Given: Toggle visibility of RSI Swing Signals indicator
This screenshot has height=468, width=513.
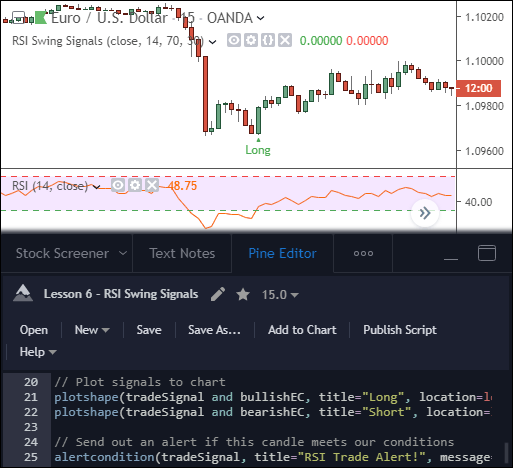Looking at the screenshot, I should (234, 41).
